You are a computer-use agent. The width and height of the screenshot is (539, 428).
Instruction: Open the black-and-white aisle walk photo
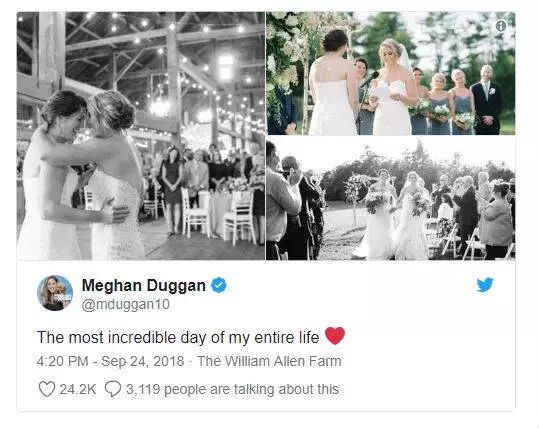pos(391,198)
